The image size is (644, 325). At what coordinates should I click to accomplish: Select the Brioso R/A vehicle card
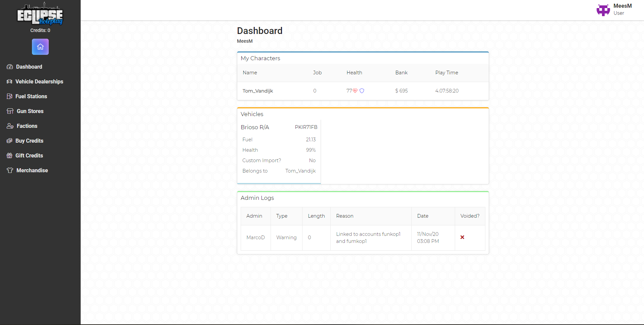click(x=279, y=152)
